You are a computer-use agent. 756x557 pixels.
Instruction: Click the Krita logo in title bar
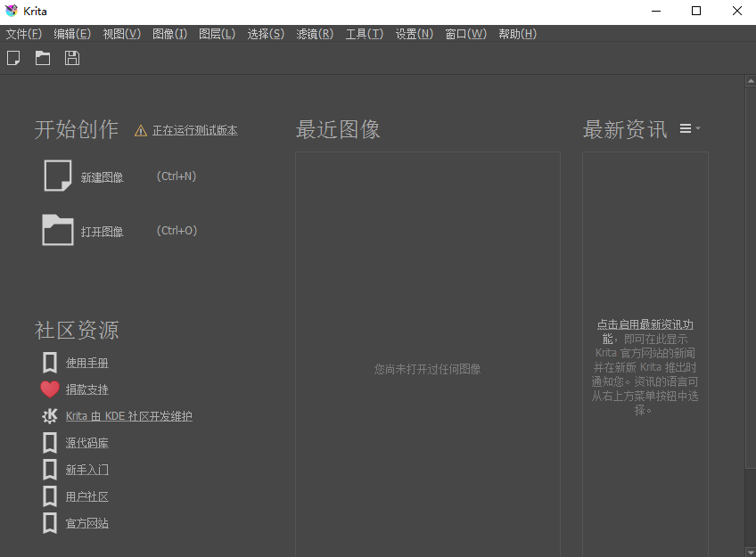(x=12, y=11)
